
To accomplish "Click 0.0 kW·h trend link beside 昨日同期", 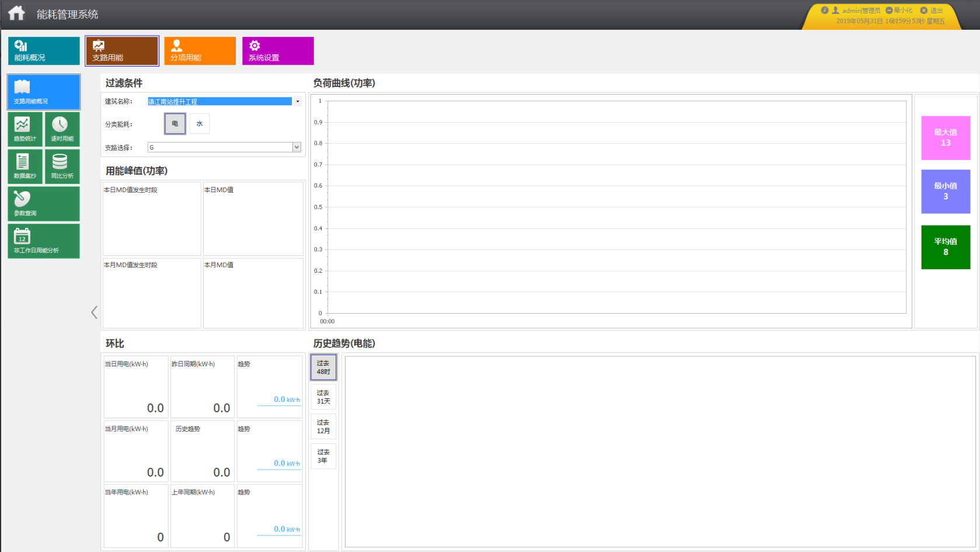I will pyautogui.click(x=287, y=400).
